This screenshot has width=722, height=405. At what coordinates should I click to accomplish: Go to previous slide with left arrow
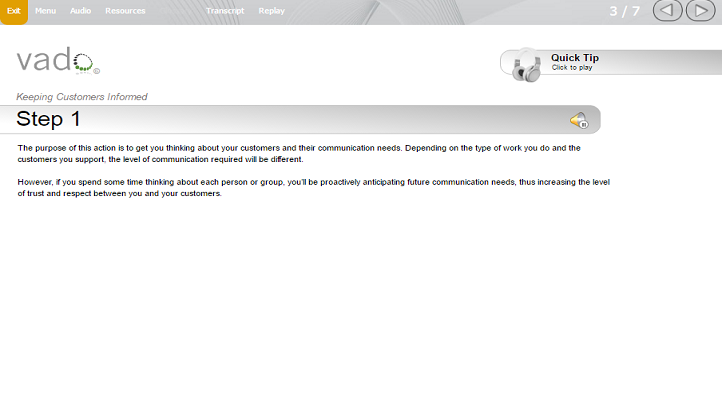[668, 11]
